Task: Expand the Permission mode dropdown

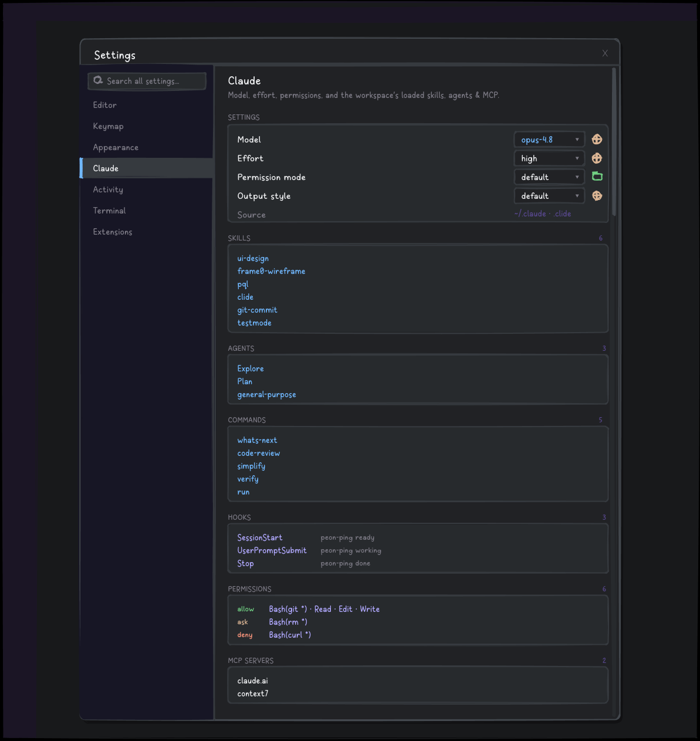Action: point(549,177)
